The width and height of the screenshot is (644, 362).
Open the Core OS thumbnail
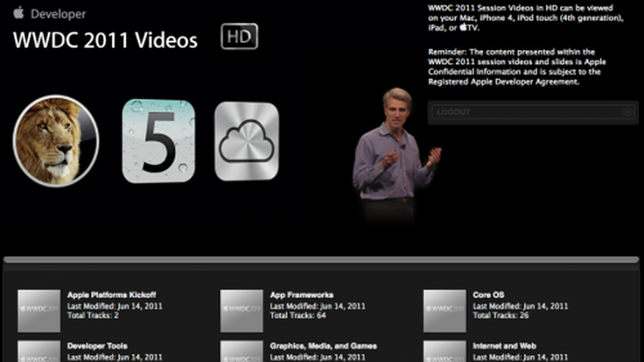click(445, 311)
